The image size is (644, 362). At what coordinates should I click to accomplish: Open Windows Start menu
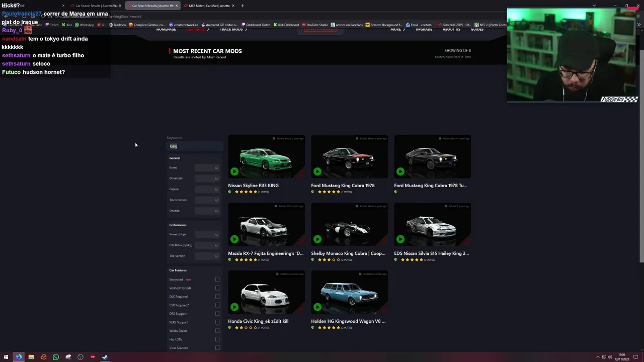7,357
